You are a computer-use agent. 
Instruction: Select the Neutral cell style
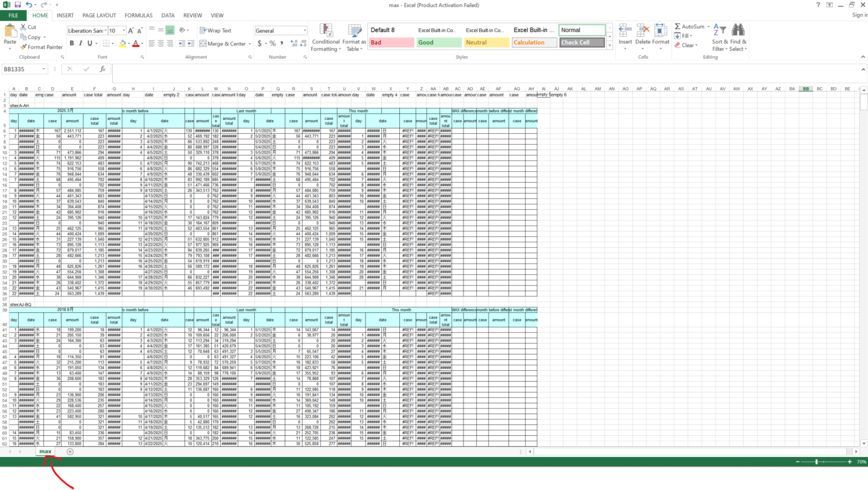pos(486,42)
